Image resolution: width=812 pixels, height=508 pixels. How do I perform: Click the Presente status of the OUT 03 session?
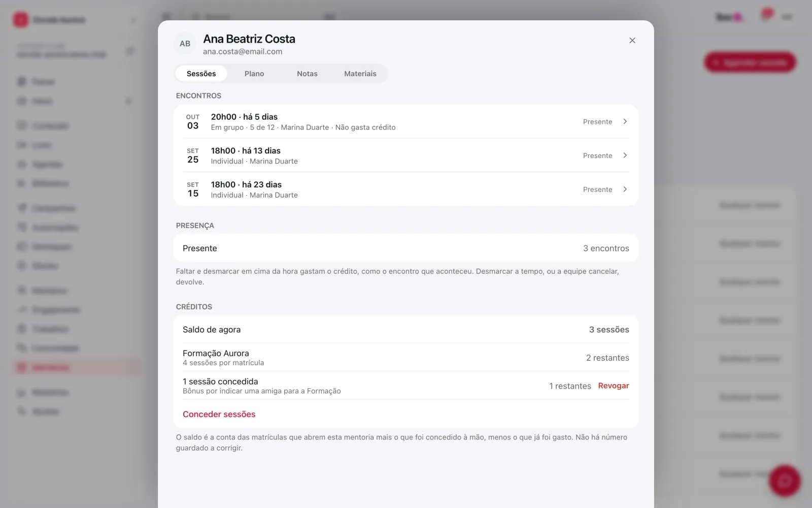coord(597,122)
